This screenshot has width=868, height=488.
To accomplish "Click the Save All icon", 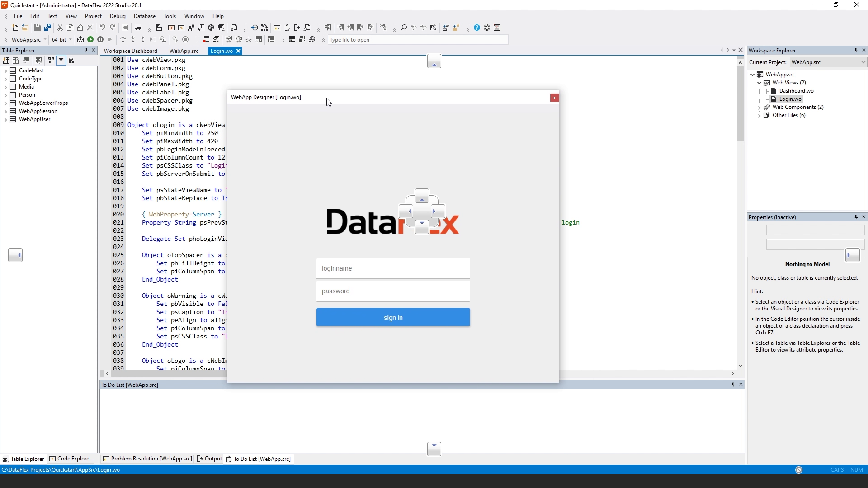I will (47, 28).
